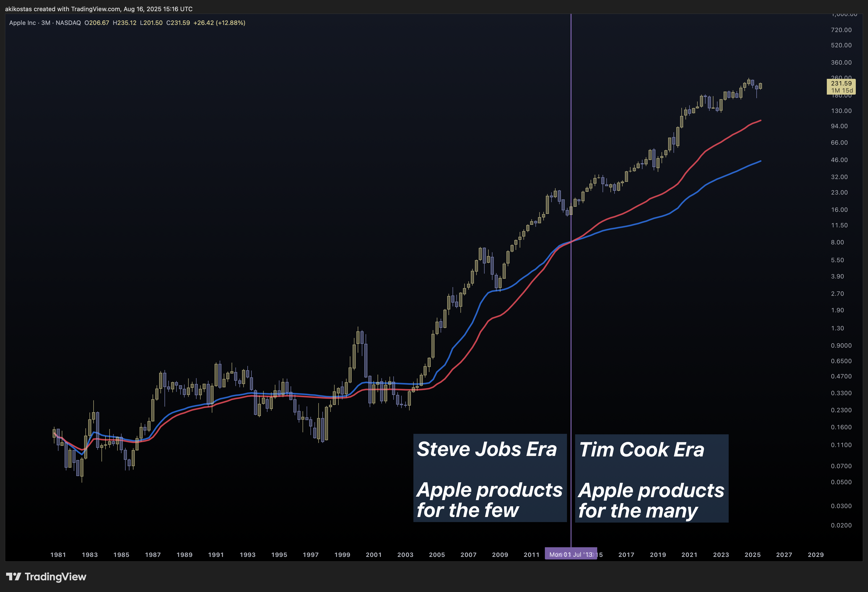868x592 pixels.
Task: Click the H235.12 high value
Action: 124,23
